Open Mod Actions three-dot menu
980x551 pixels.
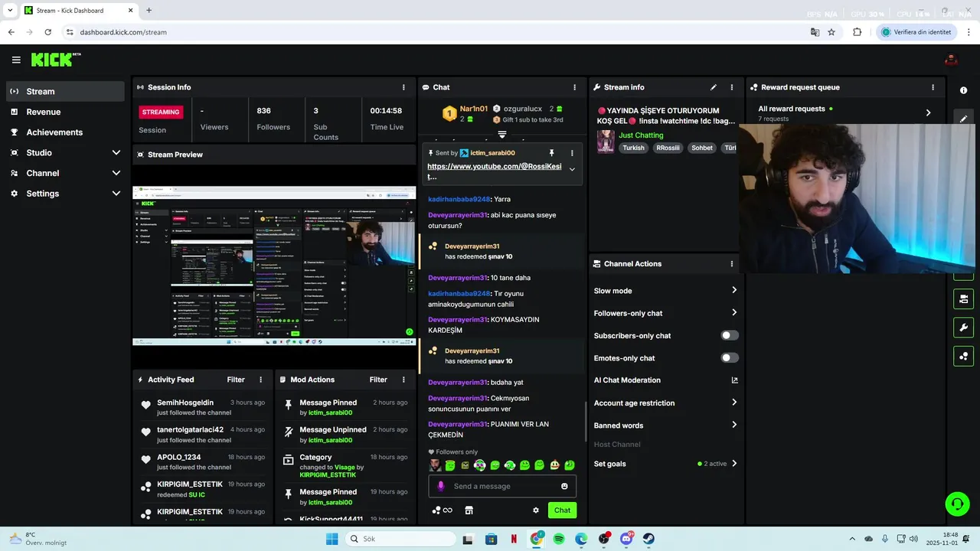404,380
